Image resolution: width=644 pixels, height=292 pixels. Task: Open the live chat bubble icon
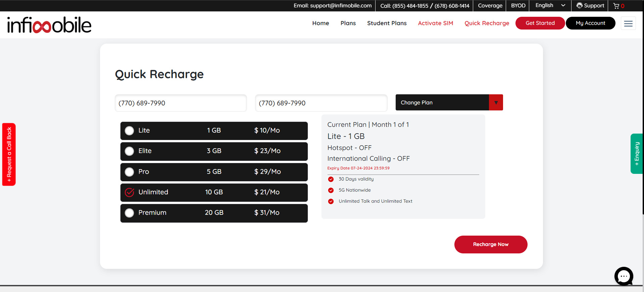(624, 276)
